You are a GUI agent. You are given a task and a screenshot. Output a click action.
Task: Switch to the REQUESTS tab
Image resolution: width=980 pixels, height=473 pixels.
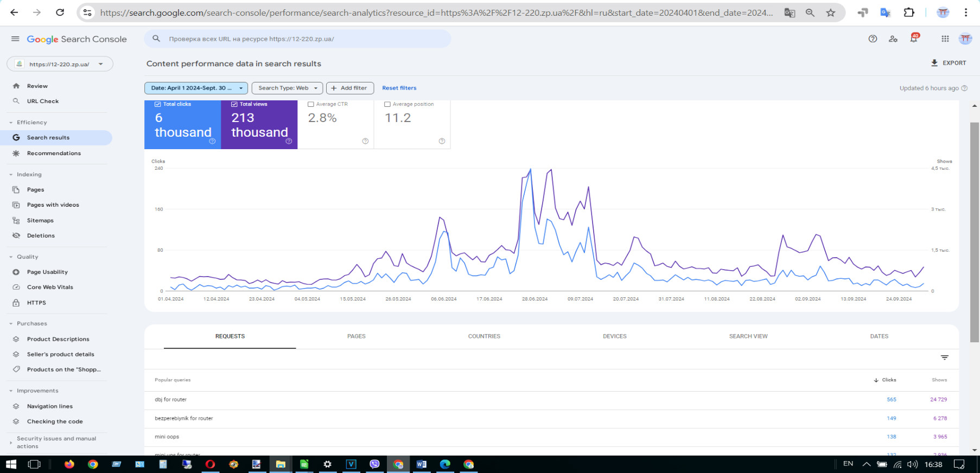(230, 336)
